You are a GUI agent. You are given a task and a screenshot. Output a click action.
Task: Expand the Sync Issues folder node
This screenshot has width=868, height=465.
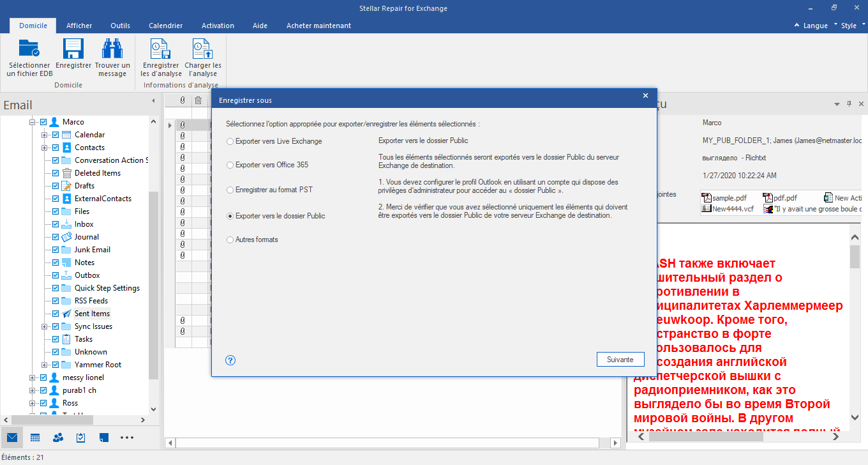(45, 326)
